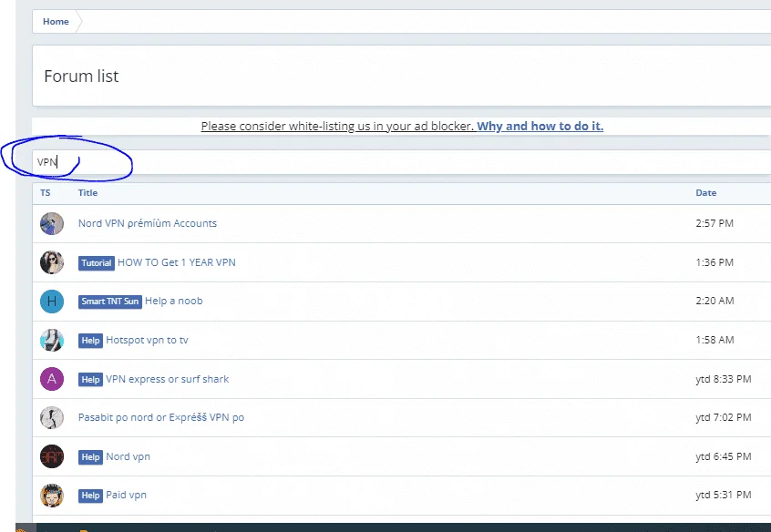Click the 'Forum list' page heading
The width and height of the screenshot is (771, 532).
(81, 77)
